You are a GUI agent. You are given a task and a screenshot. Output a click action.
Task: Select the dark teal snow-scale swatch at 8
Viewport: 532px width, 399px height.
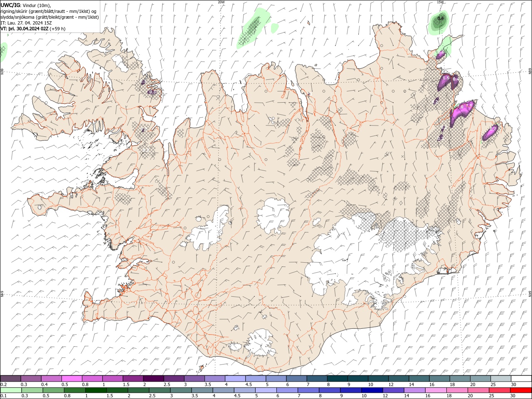coord(337,379)
